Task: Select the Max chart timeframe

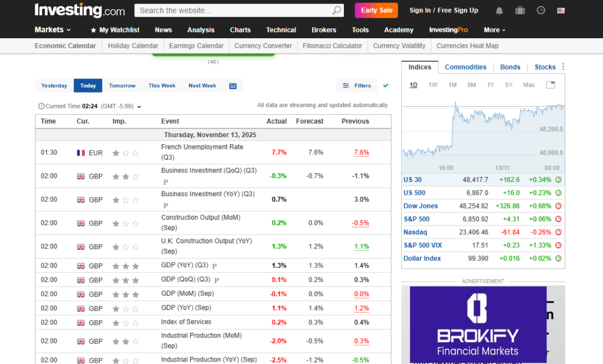Action: pyautogui.click(x=529, y=85)
